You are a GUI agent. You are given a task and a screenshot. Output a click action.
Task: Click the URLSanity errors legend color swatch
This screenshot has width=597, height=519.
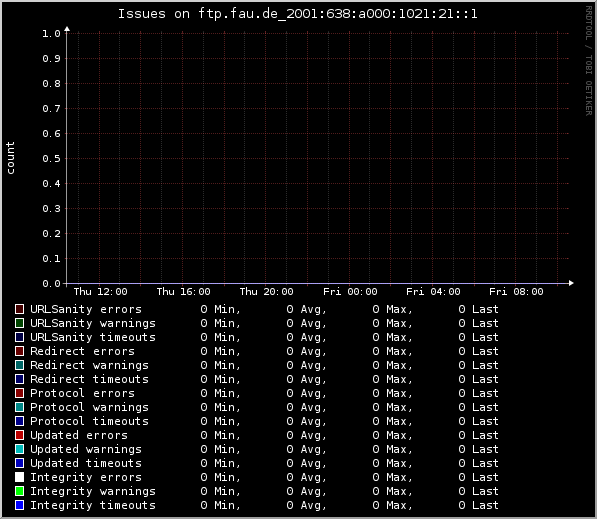pyautogui.click(x=19, y=309)
